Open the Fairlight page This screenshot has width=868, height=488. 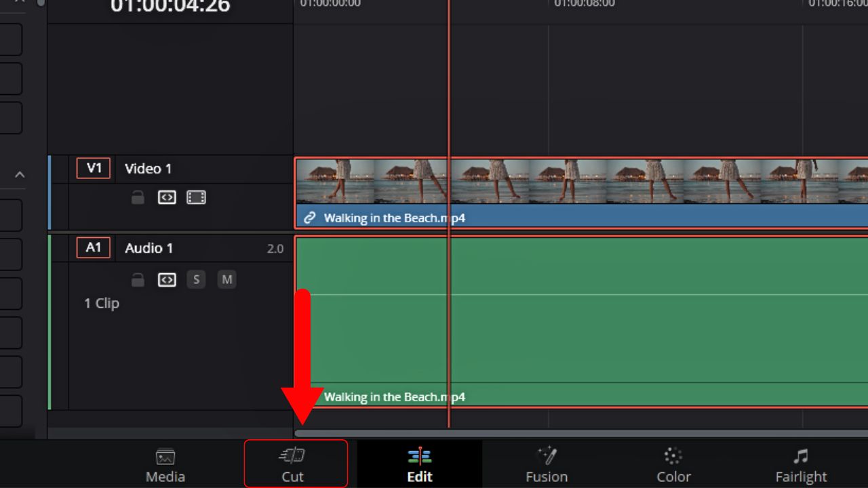tap(801, 464)
